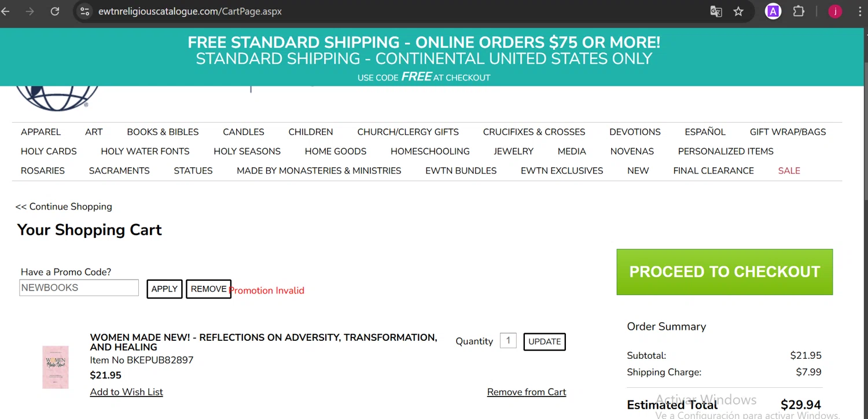The image size is (868, 419).
Task: Click UPDATE quantity button
Action: point(545,341)
